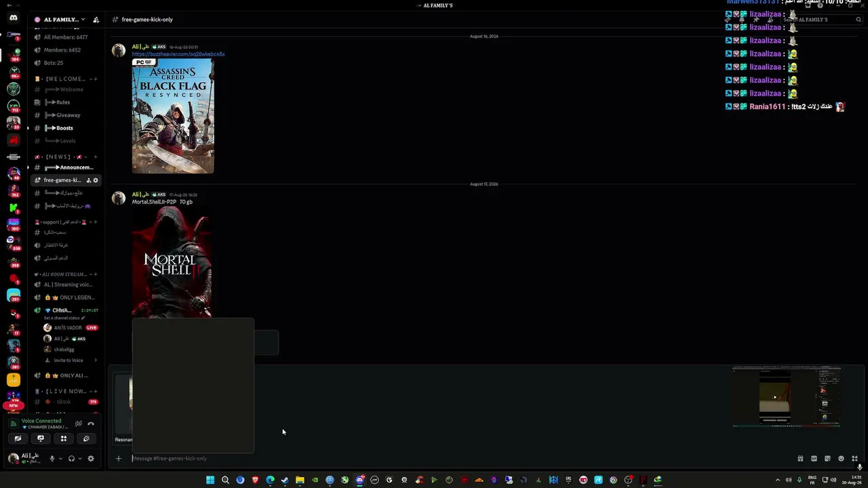Open the GIF picker in message bar

(x=814, y=459)
